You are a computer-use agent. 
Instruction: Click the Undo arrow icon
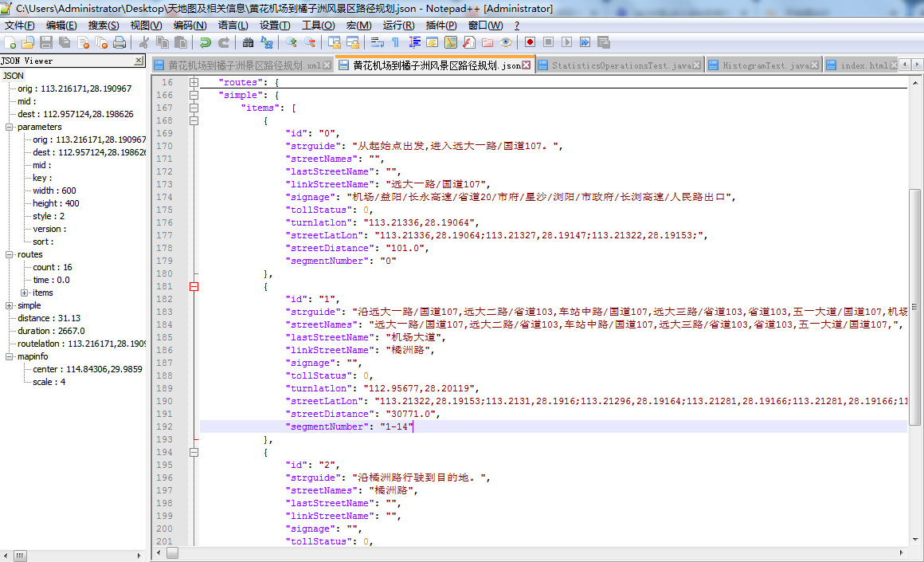(206, 42)
